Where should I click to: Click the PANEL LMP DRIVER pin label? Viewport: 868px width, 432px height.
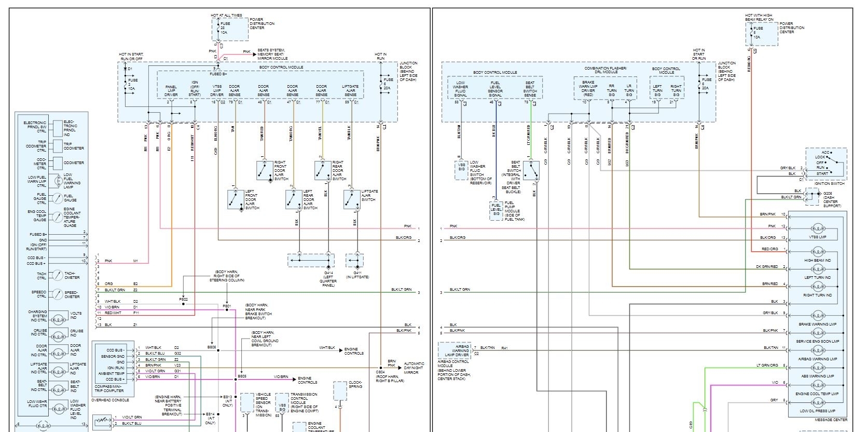[x=171, y=91]
